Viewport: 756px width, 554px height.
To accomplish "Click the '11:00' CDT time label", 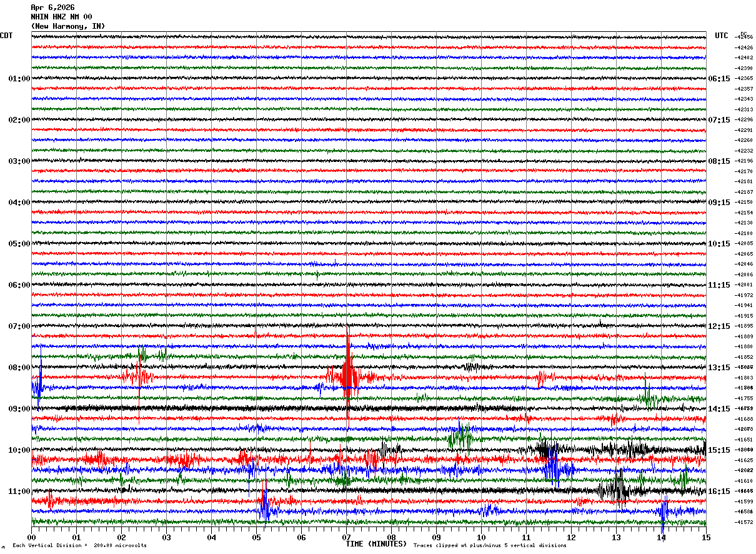I will 19,491.
